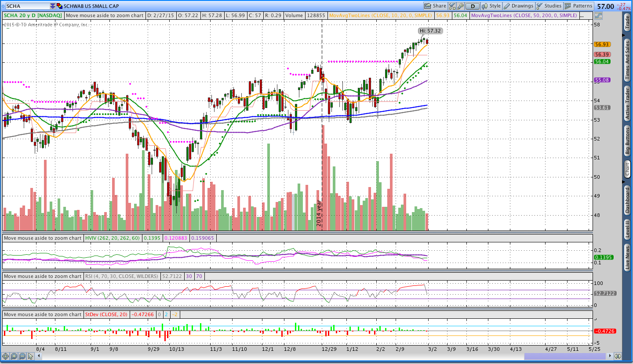Click the clipboard icon next to symbol
Viewport: 633px width, 364px height.
(x=60, y=6)
